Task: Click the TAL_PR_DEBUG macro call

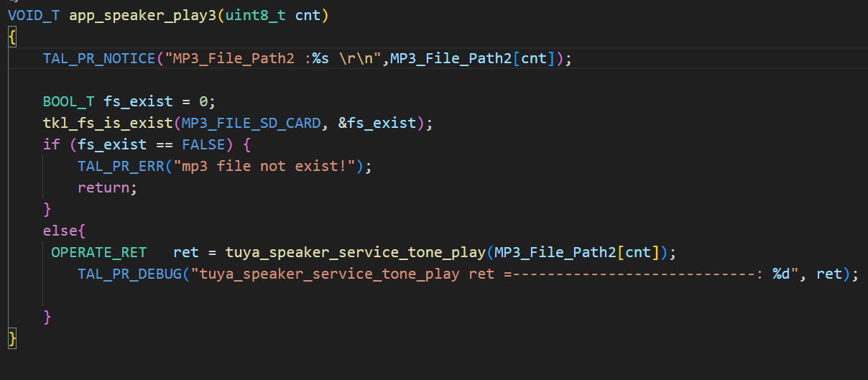Action: coord(129,274)
